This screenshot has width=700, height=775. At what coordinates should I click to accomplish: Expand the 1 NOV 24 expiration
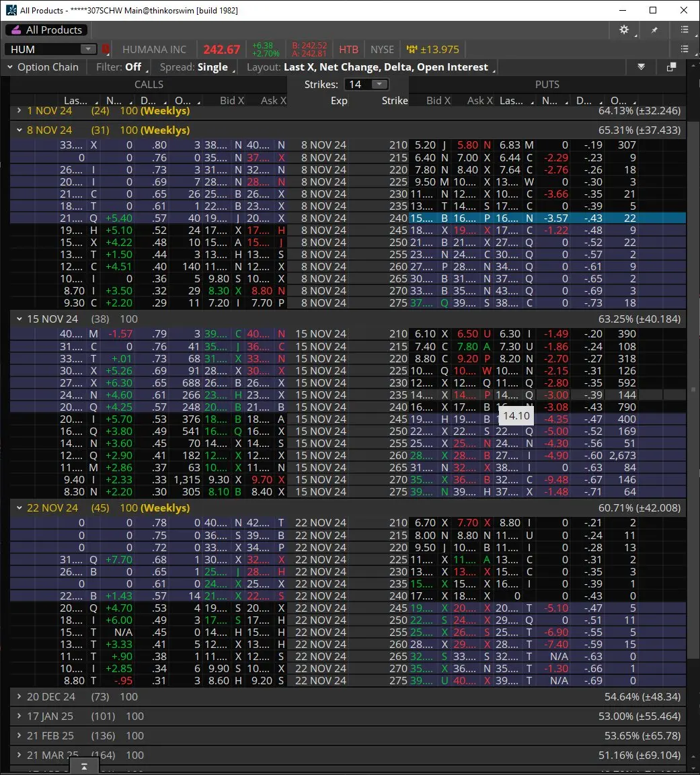(x=19, y=111)
